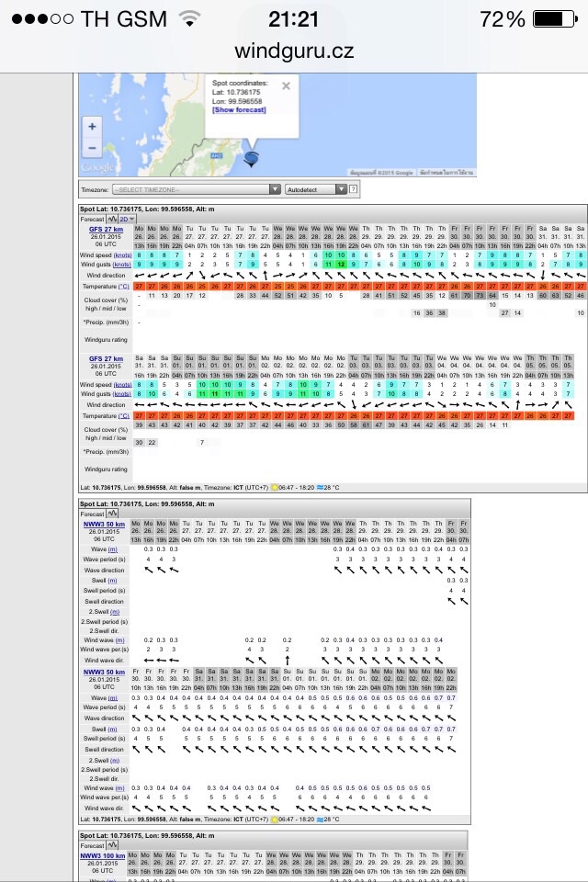Open the question mark help beside Autodetect
Viewport: 588px width, 882px height.
click(x=354, y=189)
